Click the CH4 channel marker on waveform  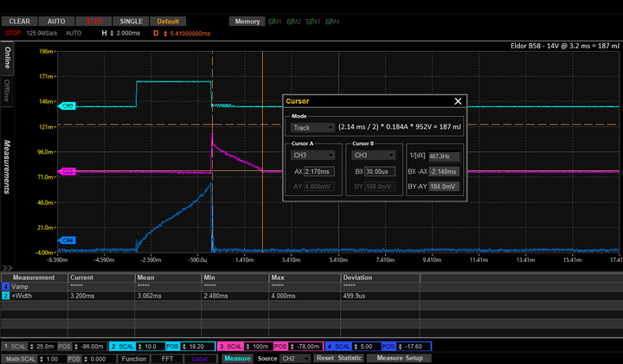click(68, 239)
